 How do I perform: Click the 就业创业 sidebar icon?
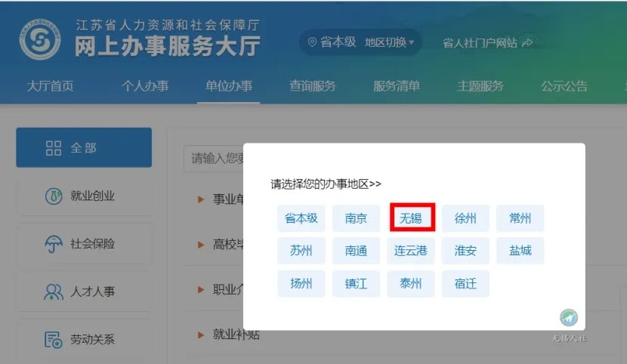54,196
